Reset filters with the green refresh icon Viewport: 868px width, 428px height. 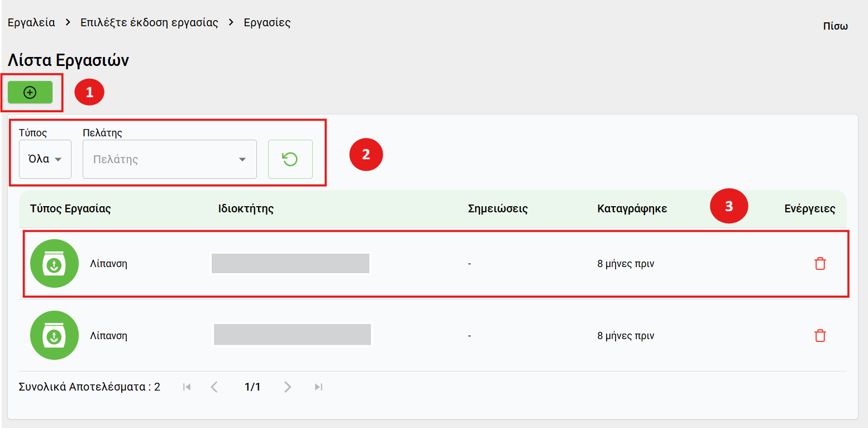[290, 159]
